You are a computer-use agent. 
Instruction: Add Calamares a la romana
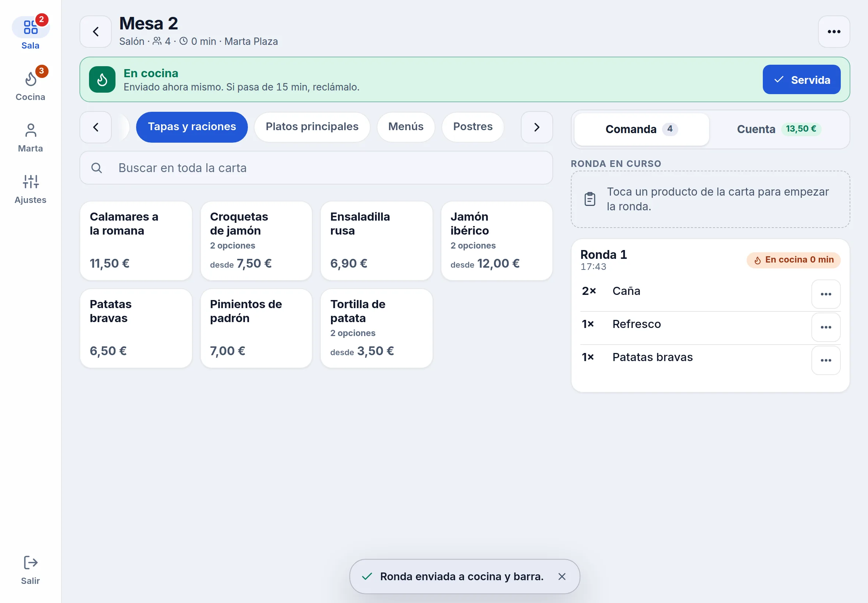coord(136,241)
